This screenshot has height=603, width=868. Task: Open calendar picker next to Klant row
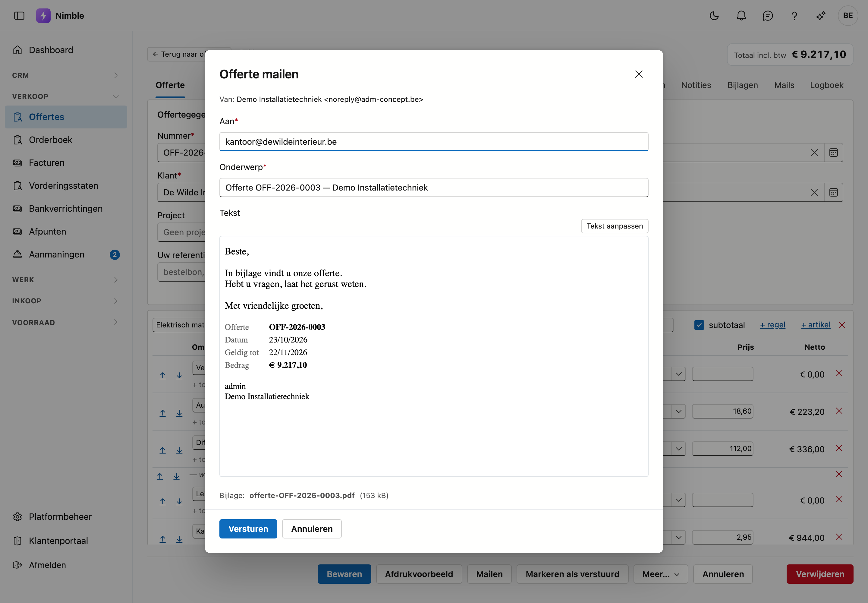point(833,192)
